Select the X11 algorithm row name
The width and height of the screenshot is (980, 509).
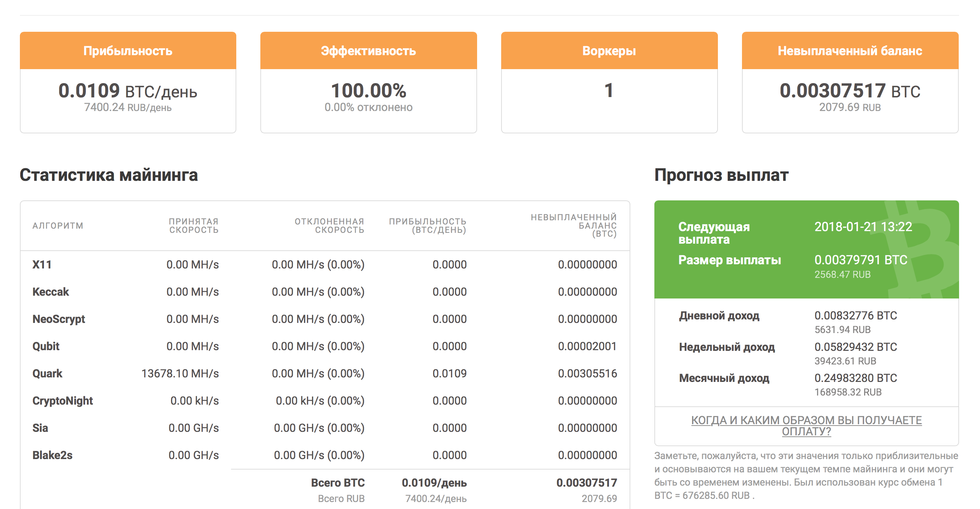click(x=42, y=265)
